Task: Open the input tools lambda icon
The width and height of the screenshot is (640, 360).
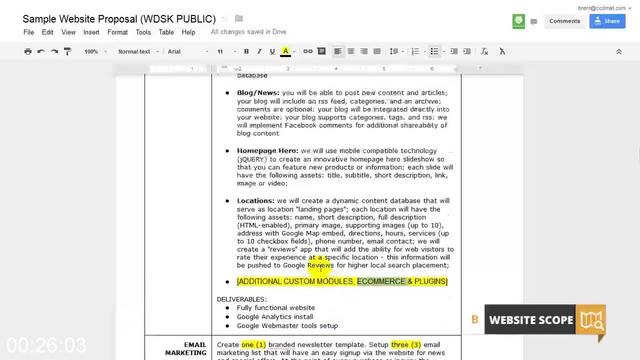Action: tap(502, 51)
